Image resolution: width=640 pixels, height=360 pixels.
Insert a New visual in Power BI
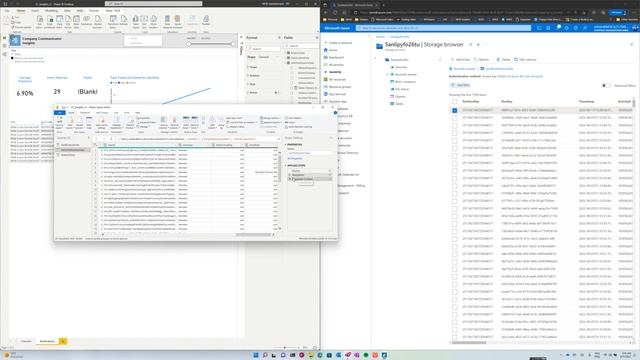tap(136, 21)
